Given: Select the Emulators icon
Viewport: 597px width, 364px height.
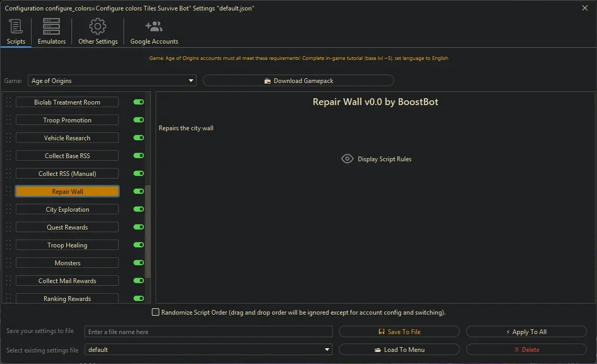Looking at the screenshot, I should coord(51,26).
